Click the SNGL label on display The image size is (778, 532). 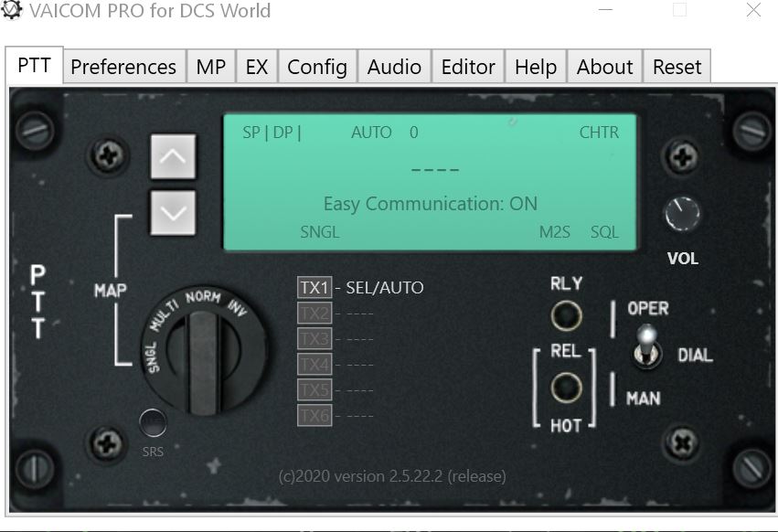click(x=320, y=232)
